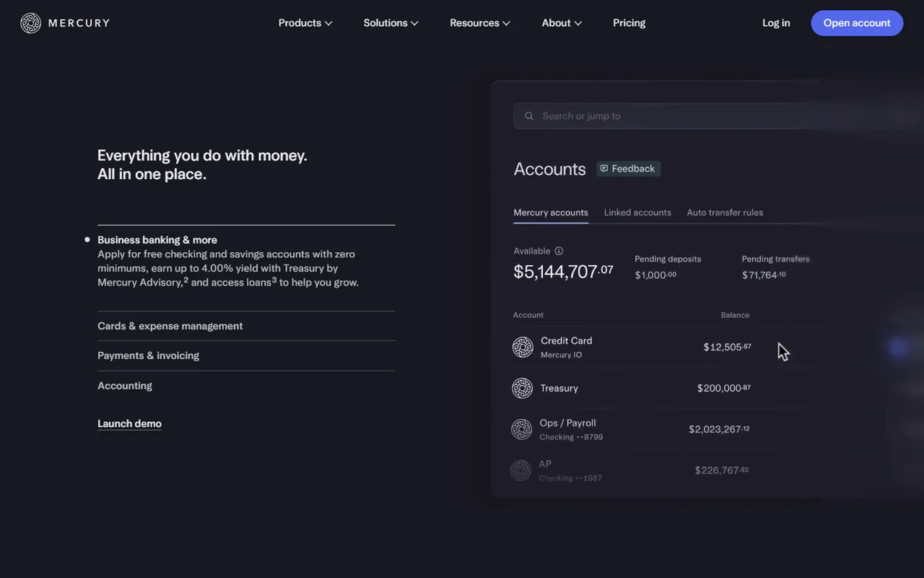924x578 pixels.
Task: Click the search magnifier icon in the demo
Action: pos(529,116)
